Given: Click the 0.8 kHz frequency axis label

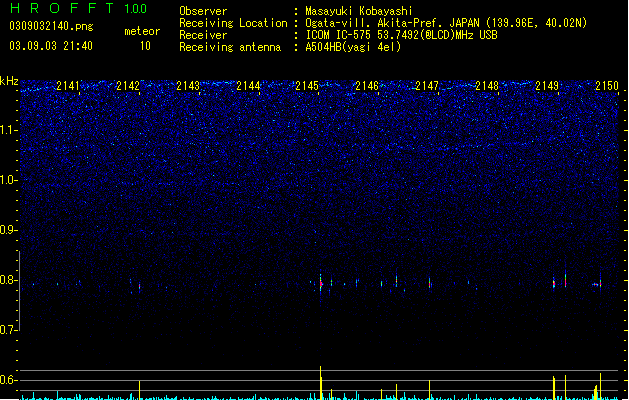Looking at the screenshot, I should (9, 280).
